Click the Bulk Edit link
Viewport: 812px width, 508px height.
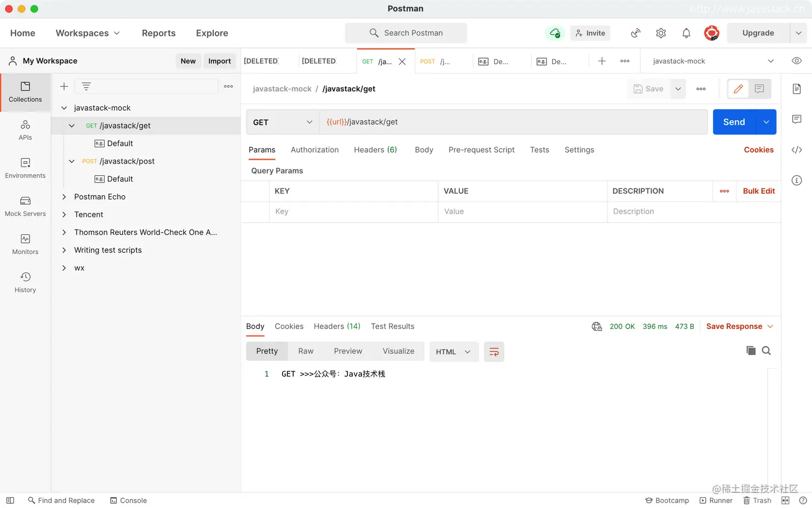point(759,191)
